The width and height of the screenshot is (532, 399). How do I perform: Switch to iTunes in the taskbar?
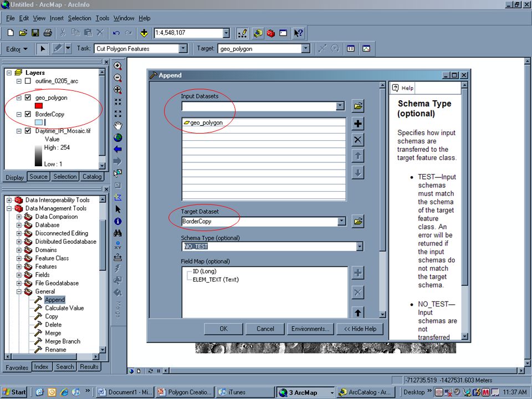point(245,392)
